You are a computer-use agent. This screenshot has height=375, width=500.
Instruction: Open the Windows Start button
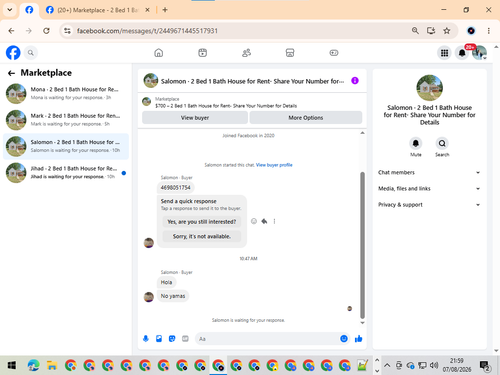click(x=12, y=365)
